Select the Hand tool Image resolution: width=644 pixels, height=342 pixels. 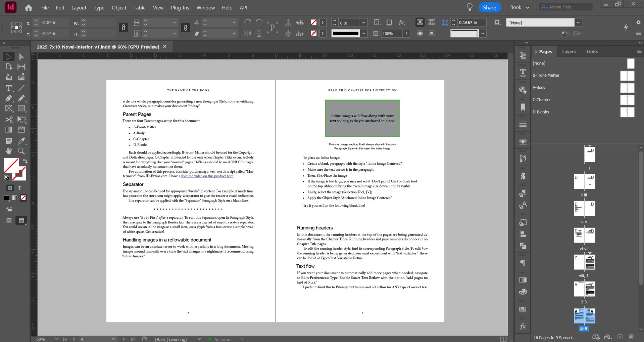pos(9,151)
